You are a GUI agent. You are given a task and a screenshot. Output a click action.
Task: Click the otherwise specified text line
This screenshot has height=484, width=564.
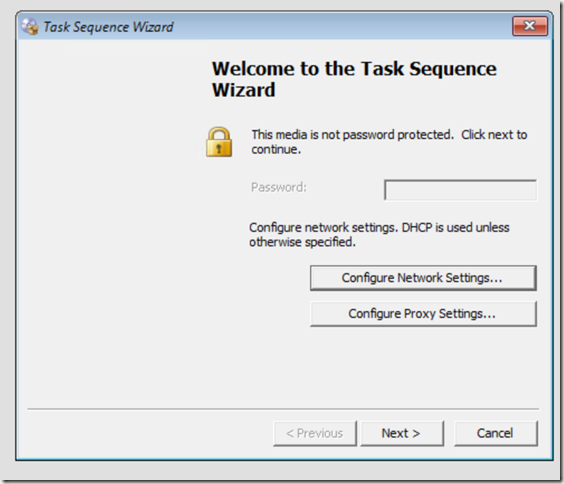point(302,242)
